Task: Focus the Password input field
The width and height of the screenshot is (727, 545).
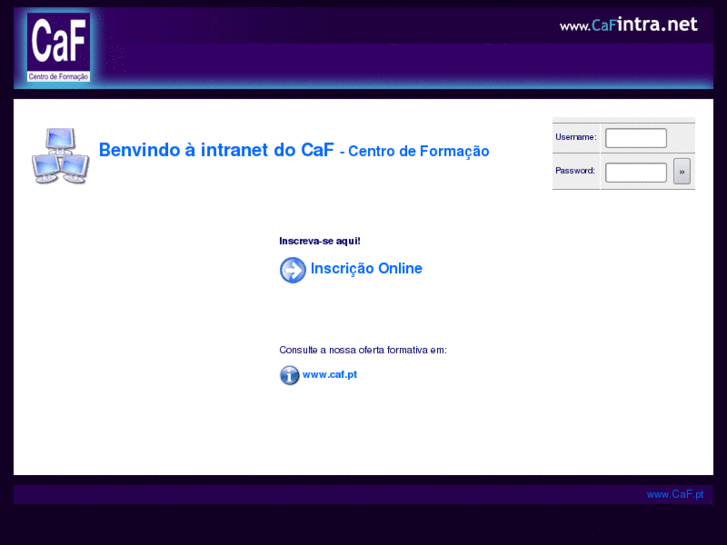Action: (636, 173)
